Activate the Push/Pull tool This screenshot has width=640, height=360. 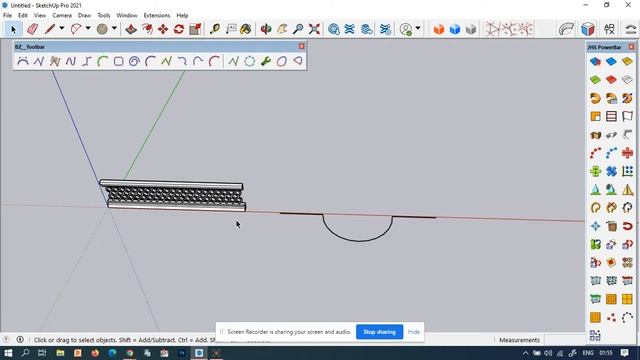(x=131, y=29)
